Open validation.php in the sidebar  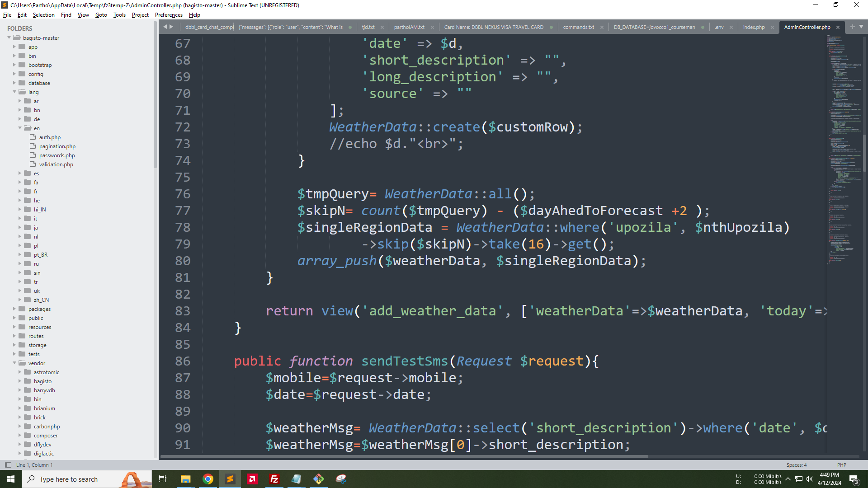56,164
